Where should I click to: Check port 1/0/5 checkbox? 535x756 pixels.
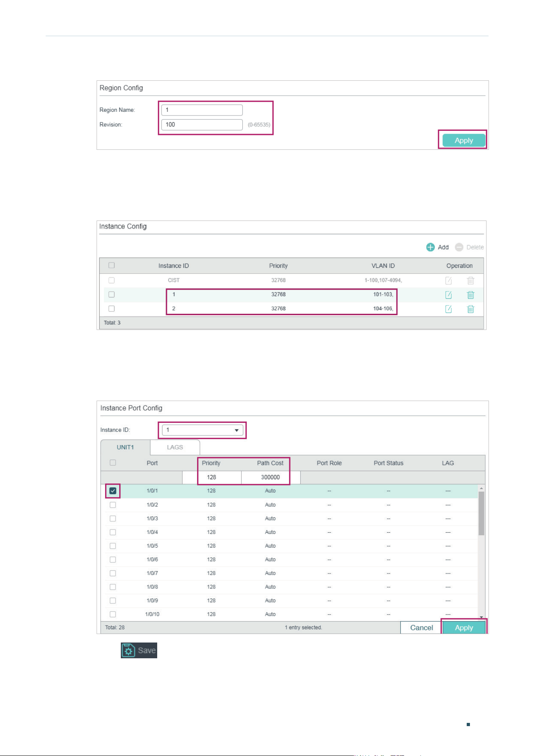(113, 546)
